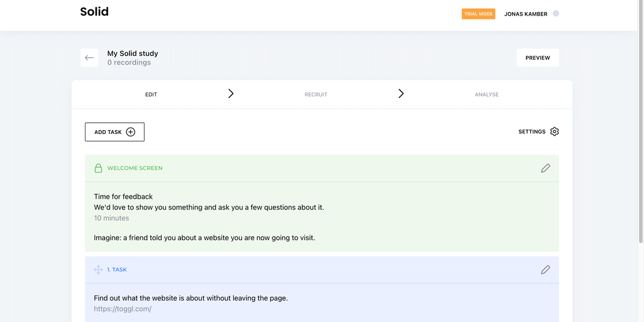Click the move handle icon on 1. Task

pos(98,270)
